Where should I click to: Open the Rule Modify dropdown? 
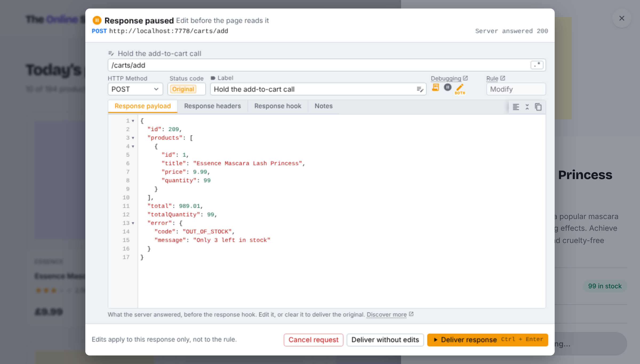[x=516, y=89]
